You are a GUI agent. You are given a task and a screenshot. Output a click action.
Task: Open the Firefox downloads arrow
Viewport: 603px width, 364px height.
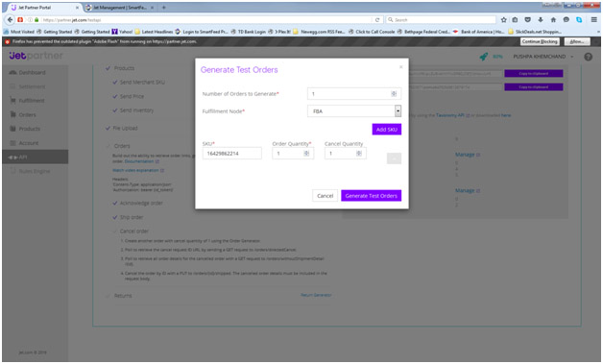pyautogui.click(x=541, y=19)
